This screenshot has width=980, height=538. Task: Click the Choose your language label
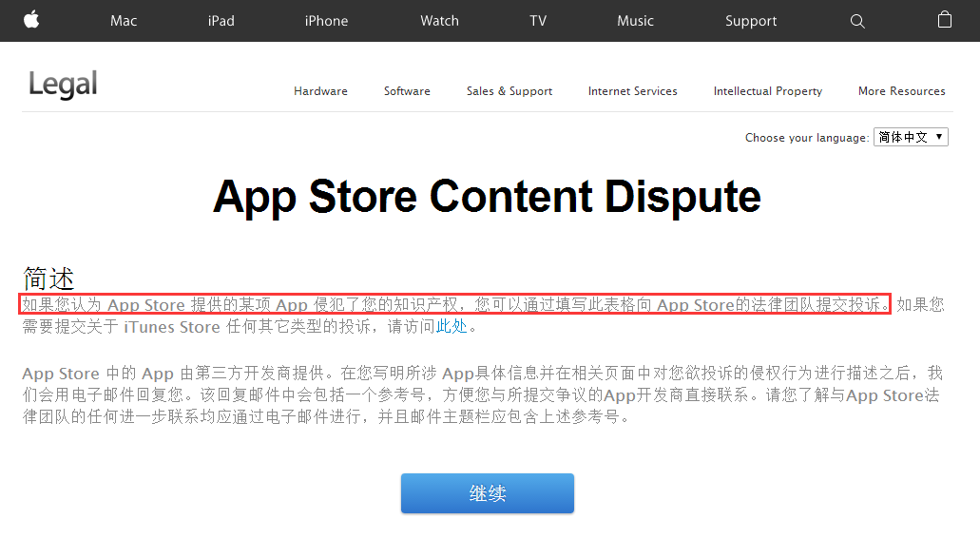[x=807, y=138]
